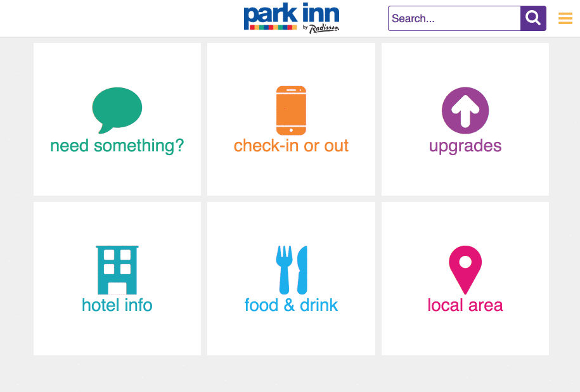Click the magnifying glass search button
The width and height of the screenshot is (580, 392).
[533, 18]
